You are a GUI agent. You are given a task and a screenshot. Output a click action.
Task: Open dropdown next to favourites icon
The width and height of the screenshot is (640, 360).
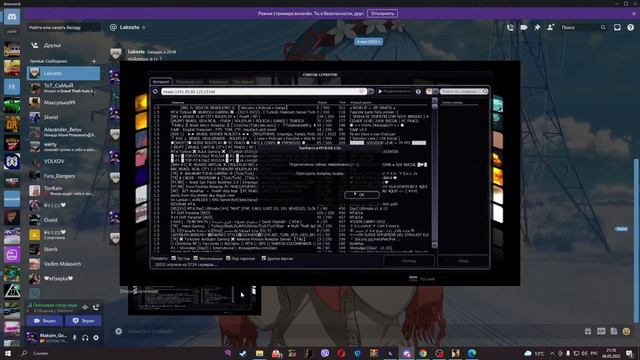pyautogui.click(x=436, y=91)
